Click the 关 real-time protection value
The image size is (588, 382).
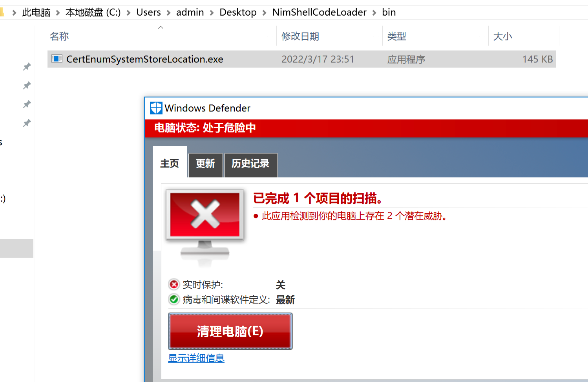pos(280,285)
